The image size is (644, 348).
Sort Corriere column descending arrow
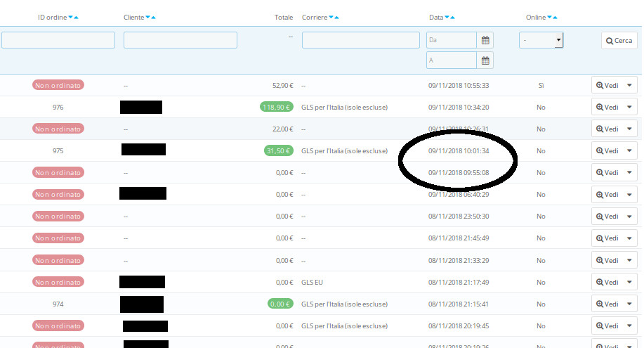coord(331,18)
